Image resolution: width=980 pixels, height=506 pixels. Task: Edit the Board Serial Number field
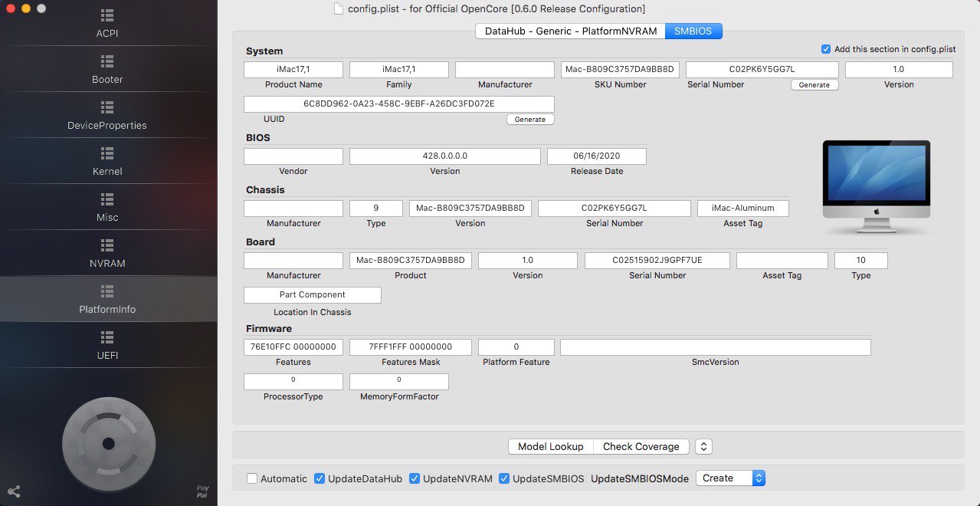(x=657, y=261)
